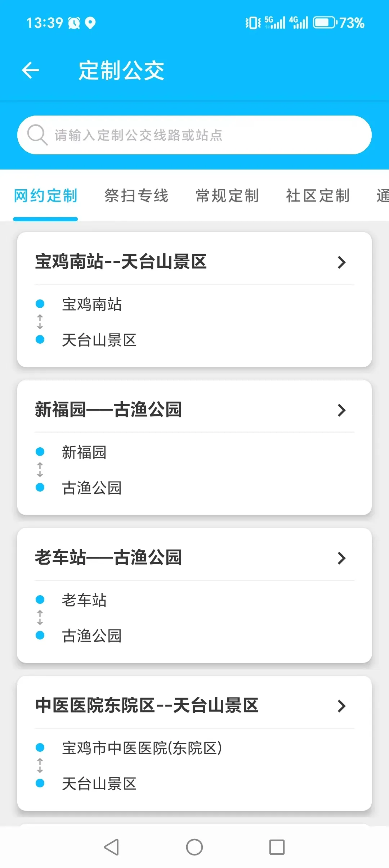
Task: Tap swap arrows in 新福园 route card
Action: tap(40, 470)
